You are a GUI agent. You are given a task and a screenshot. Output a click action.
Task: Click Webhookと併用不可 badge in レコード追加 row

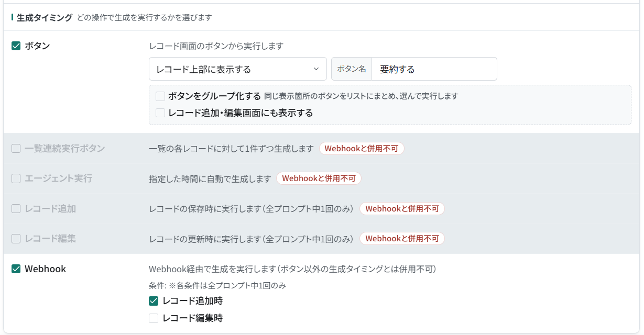click(402, 209)
